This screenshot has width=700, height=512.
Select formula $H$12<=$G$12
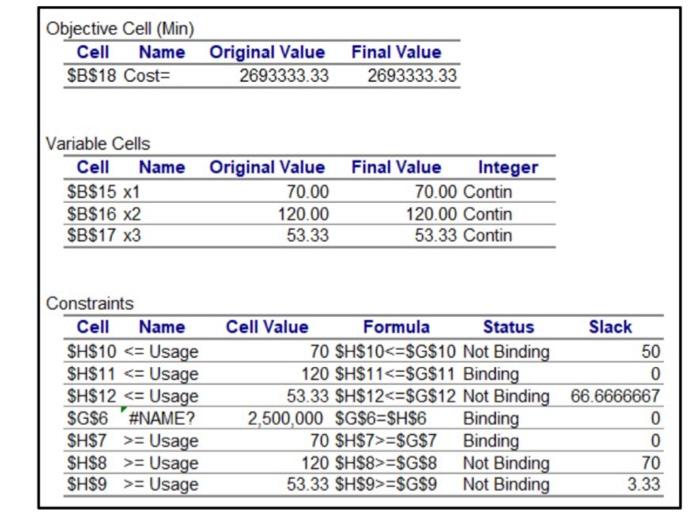click(396, 396)
